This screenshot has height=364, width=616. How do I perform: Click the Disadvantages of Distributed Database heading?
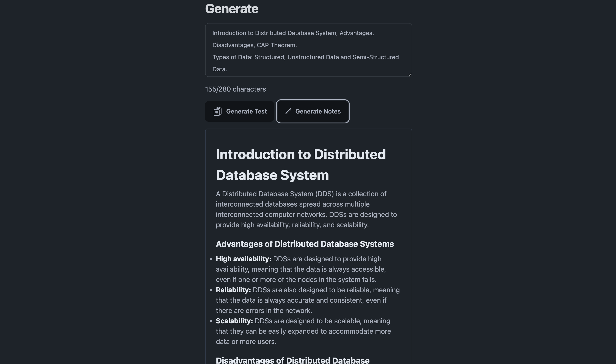coord(292,360)
